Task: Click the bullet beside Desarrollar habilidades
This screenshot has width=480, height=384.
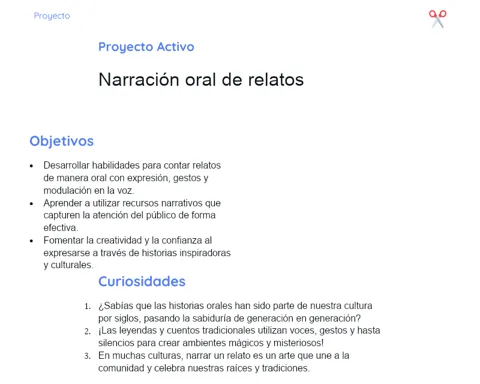Action: pyautogui.click(x=32, y=166)
